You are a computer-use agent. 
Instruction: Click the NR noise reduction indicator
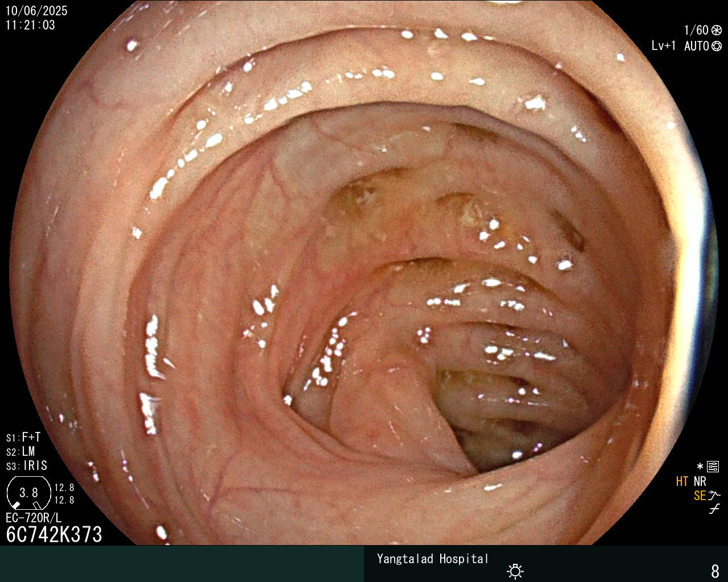[x=700, y=482]
